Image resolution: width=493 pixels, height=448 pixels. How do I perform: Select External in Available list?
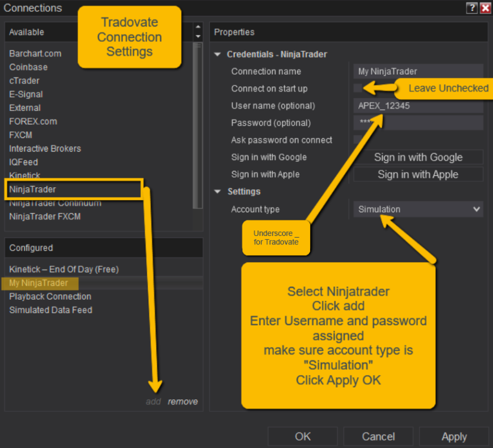25,108
